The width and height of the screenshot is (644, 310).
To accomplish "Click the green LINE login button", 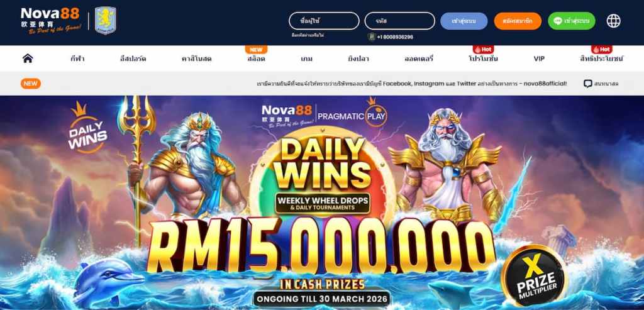I will 571,21.
